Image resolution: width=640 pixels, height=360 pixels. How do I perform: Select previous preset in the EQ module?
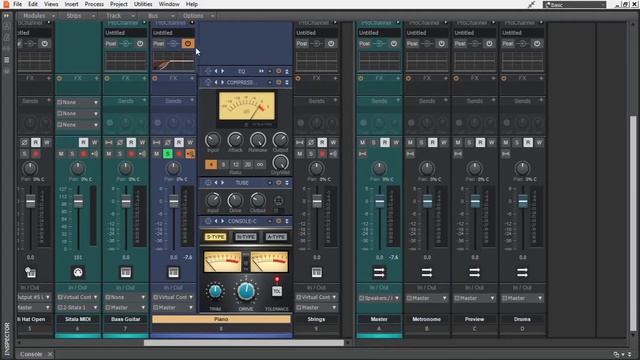(x=216, y=71)
